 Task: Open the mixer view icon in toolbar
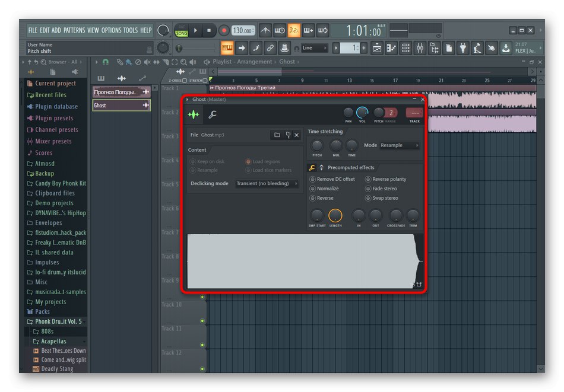420,48
